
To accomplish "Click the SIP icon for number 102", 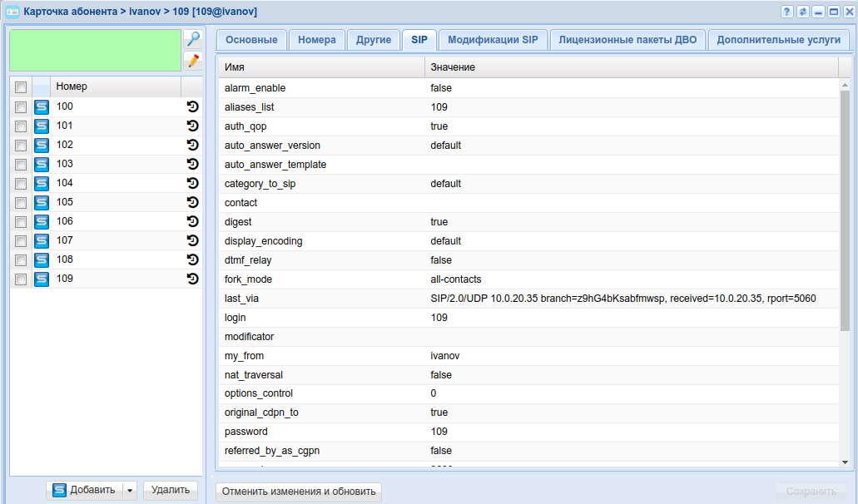I will point(42,146).
